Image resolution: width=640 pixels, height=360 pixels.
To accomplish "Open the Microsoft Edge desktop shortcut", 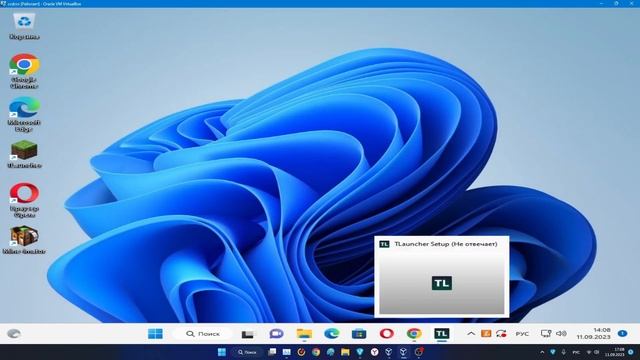I will point(24,114).
